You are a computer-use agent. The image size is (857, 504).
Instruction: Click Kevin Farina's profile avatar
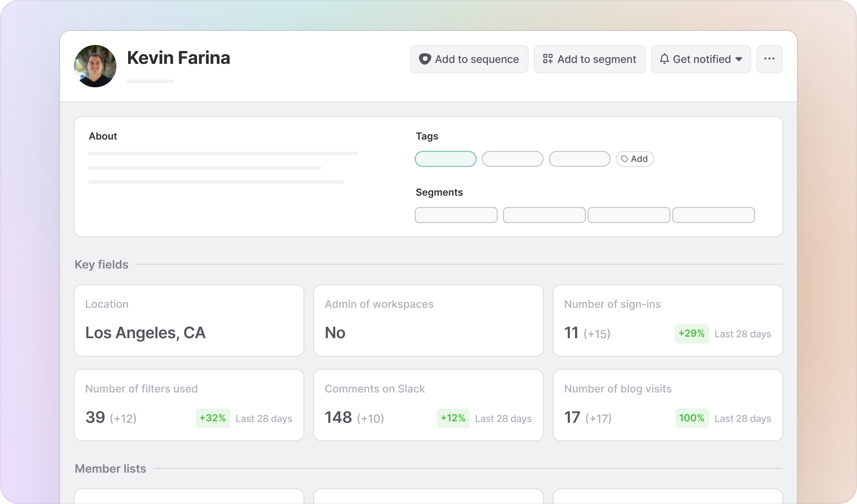95,66
